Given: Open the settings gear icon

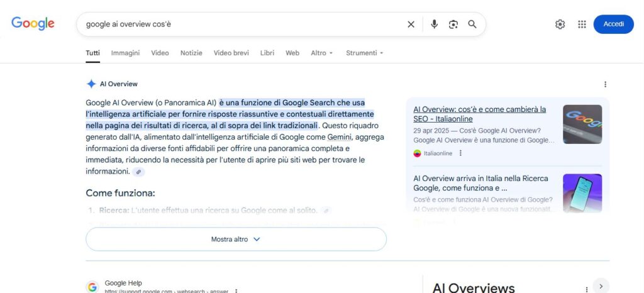Looking at the screenshot, I should point(560,25).
